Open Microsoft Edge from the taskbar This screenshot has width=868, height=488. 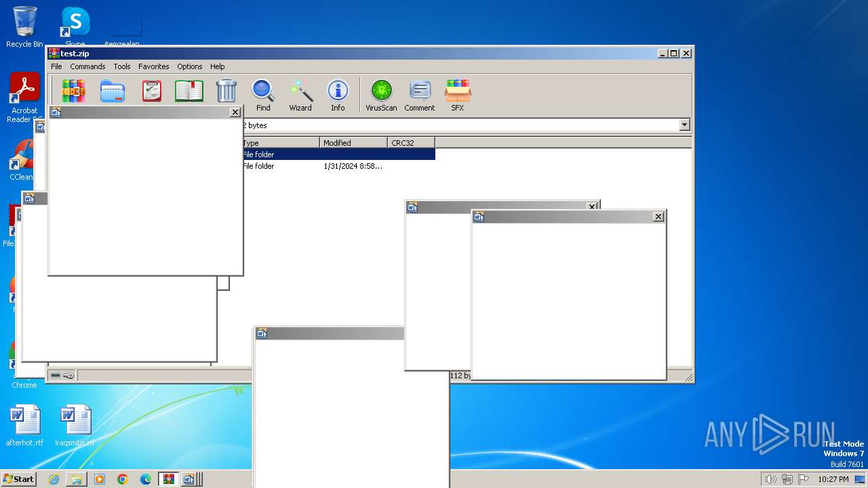[x=146, y=479]
